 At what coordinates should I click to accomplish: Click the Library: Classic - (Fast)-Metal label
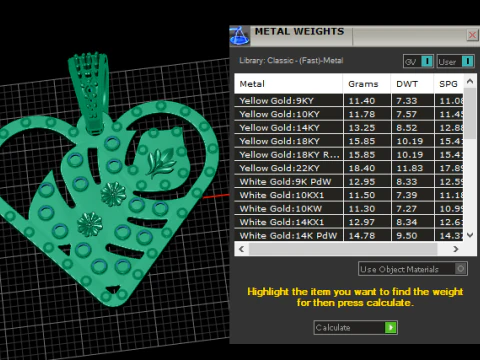(x=291, y=61)
